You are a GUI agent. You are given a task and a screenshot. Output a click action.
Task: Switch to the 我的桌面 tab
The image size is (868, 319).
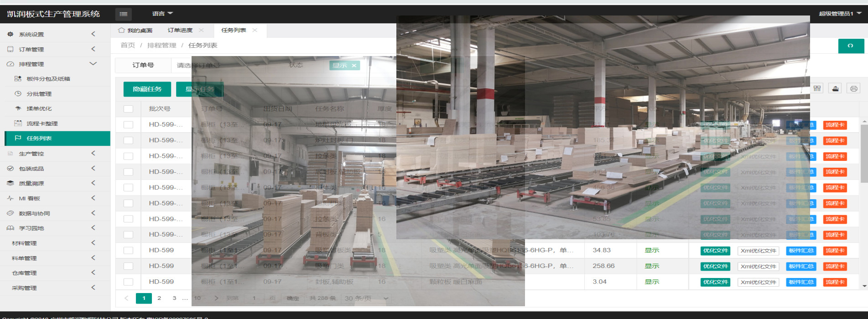pyautogui.click(x=135, y=30)
